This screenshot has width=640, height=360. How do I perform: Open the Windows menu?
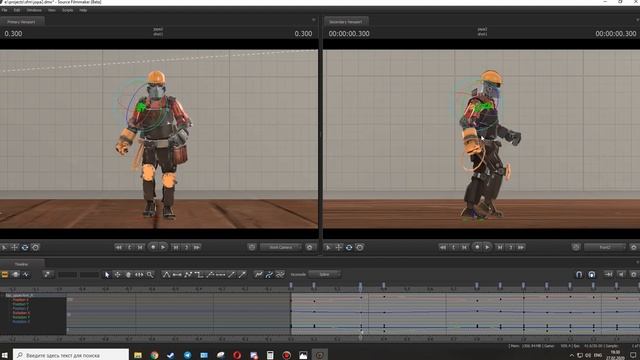click(x=34, y=10)
